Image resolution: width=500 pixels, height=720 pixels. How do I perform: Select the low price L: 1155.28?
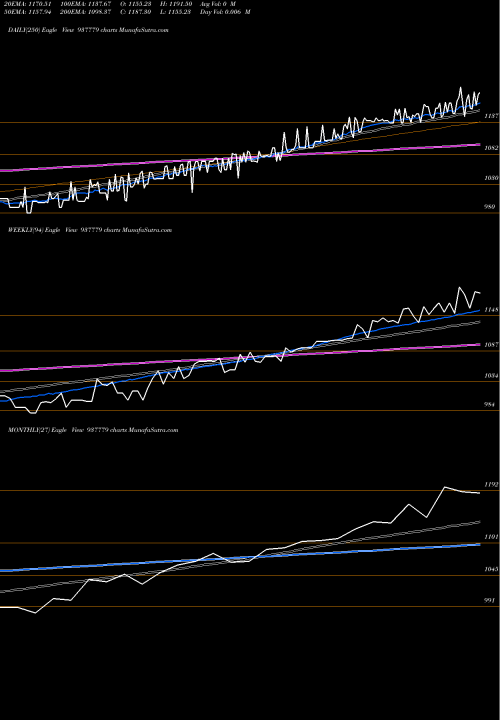[176, 12]
